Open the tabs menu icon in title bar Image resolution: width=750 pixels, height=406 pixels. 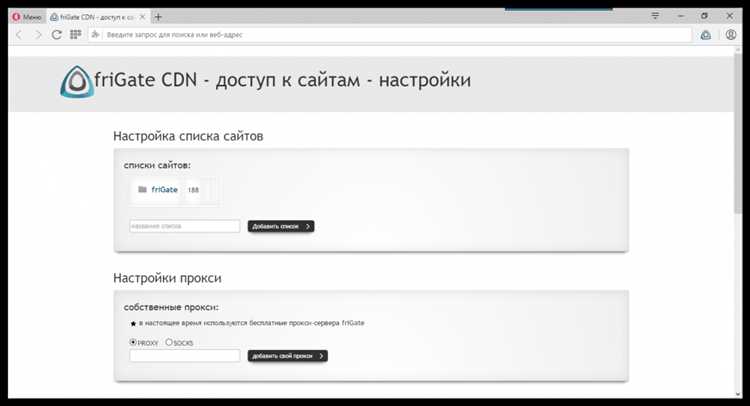click(x=655, y=16)
